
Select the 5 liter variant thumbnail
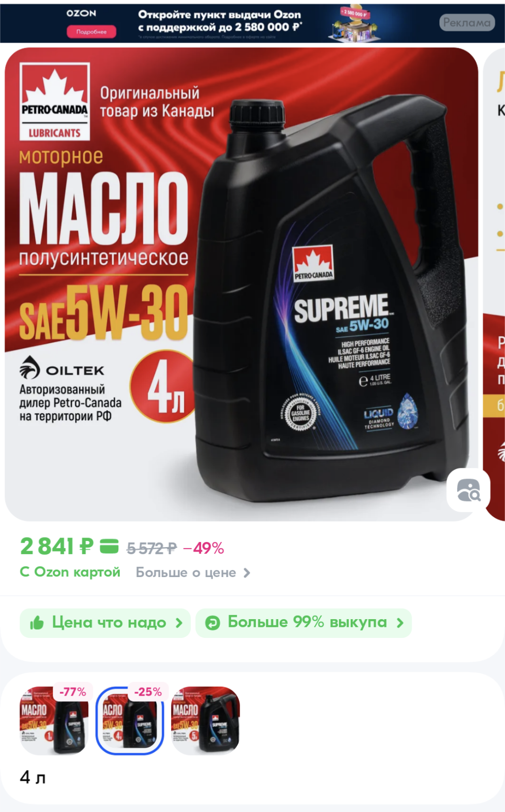point(205,721)
